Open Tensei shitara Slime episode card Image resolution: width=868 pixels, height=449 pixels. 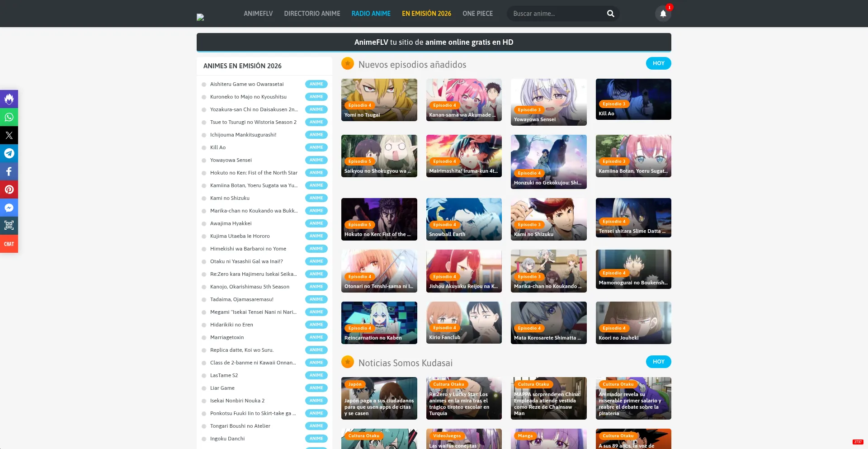(633, 217)
